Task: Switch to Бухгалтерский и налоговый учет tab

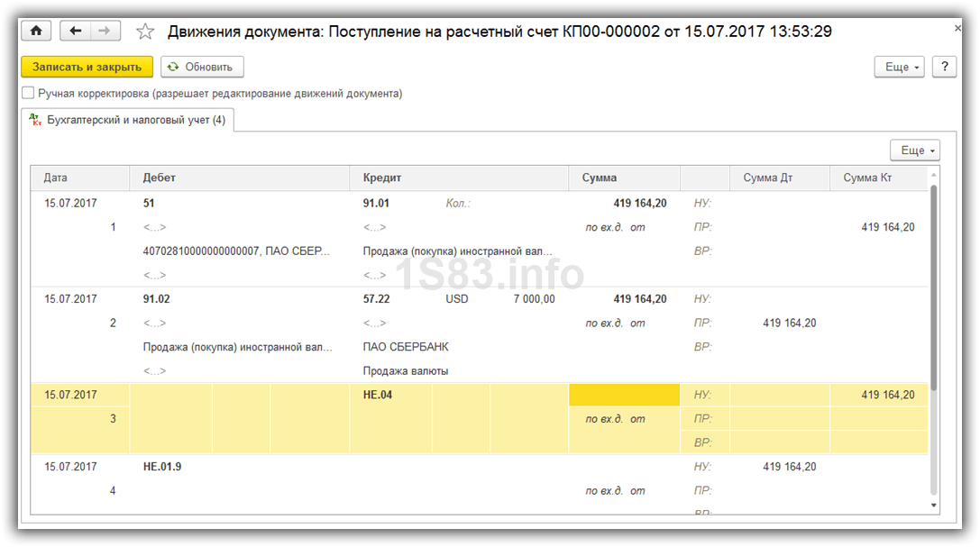Action: pos(127,120)
